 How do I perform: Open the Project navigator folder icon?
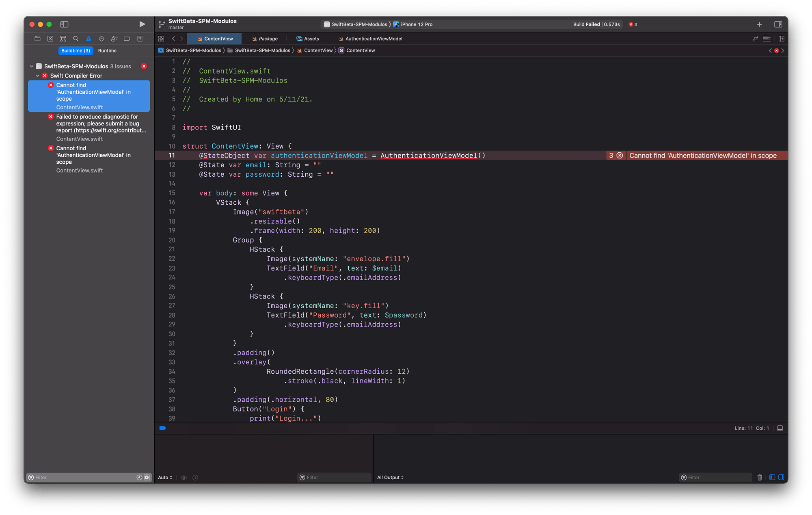coord(37,39)
